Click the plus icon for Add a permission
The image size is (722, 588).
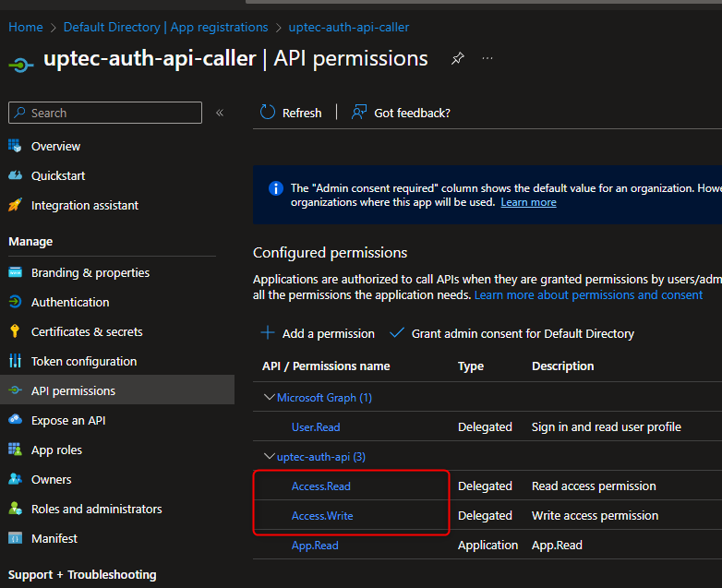[268, 333]
